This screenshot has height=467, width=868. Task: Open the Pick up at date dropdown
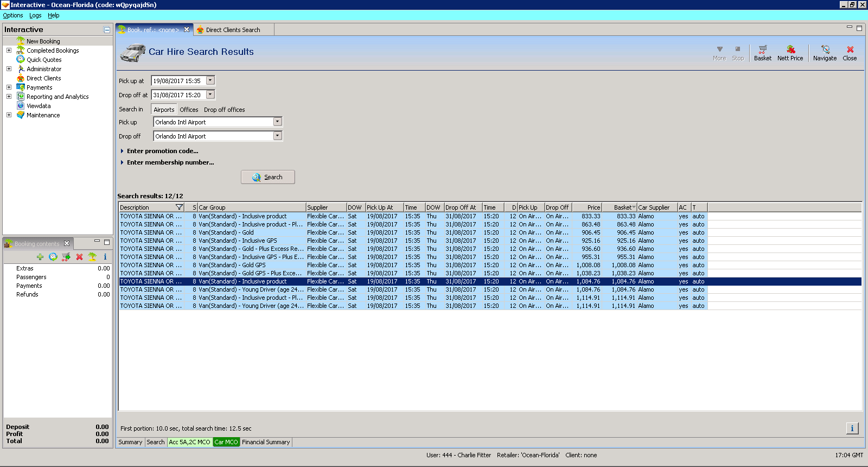tap(210, 80)
